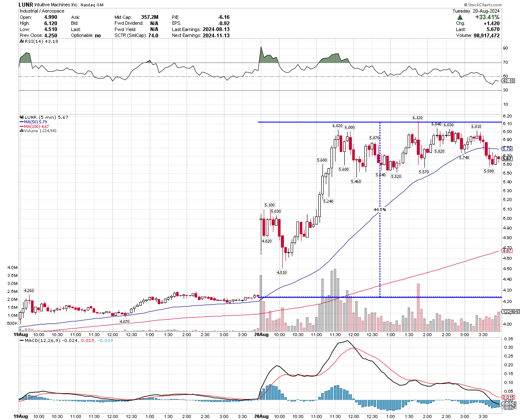Image resolution: width=520 pixels, height=420 pixels.
Task: Click the 5.100 label above opening candles
Action: tap(269, 205)
